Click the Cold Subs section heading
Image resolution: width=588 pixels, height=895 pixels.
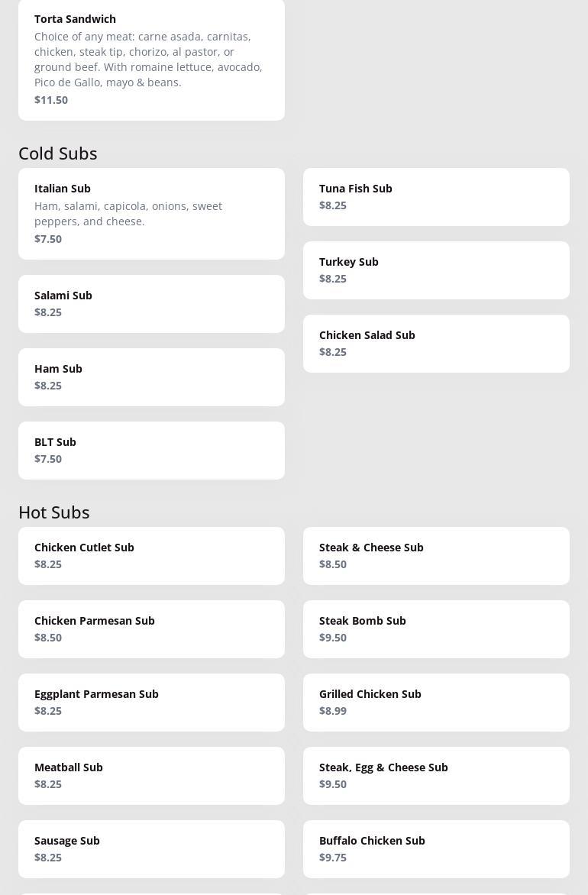pyautogui.click(x=58, y=153)
